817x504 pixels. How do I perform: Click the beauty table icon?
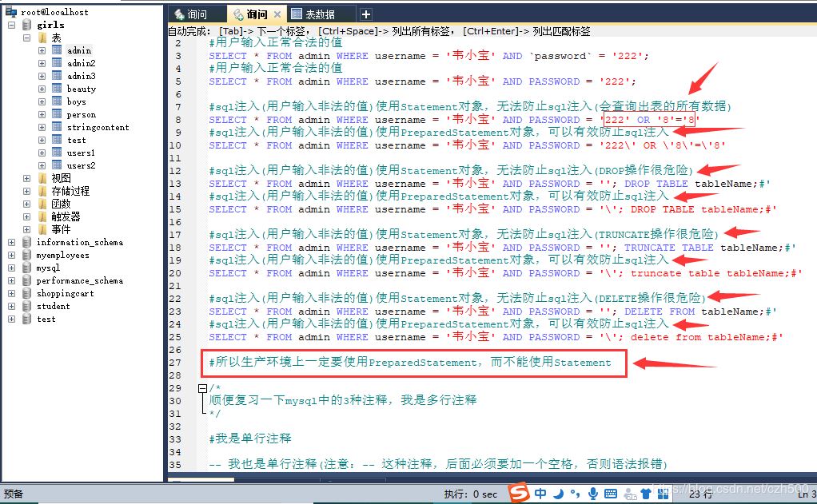pos(57,89)
